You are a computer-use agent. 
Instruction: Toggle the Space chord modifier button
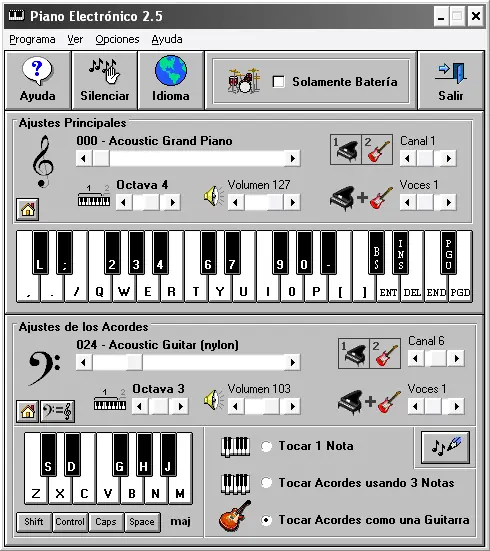(142, 522)
